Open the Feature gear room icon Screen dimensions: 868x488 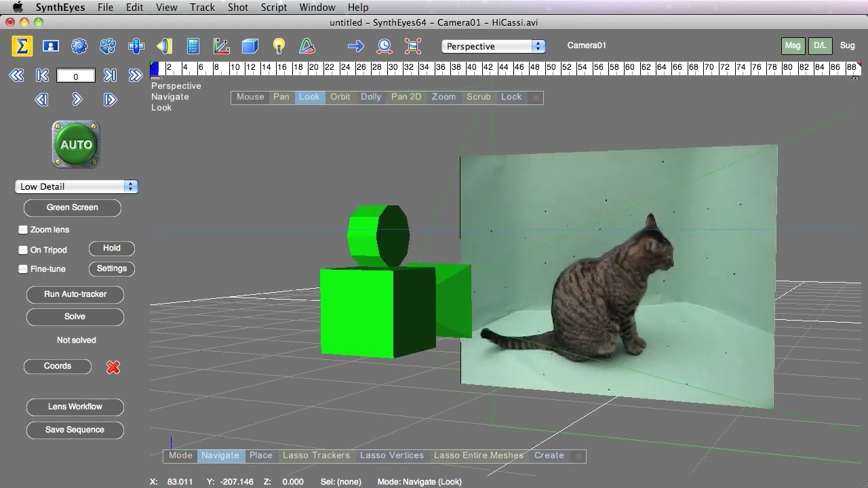click(x=79, y=46)
